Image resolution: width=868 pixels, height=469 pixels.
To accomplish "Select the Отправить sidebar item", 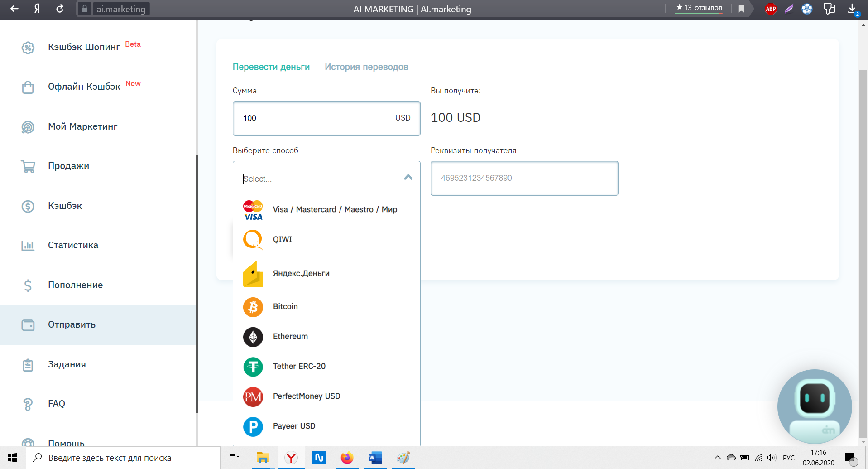I will (x=98, y=325).
